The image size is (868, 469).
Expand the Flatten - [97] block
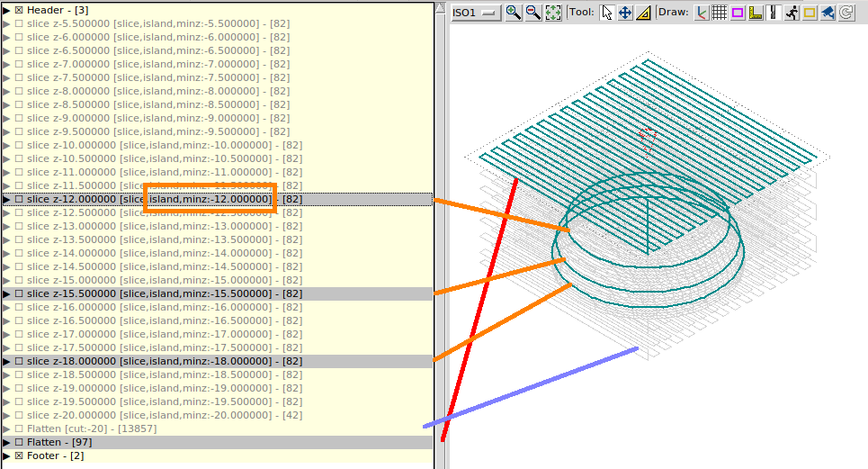(6, 442)
